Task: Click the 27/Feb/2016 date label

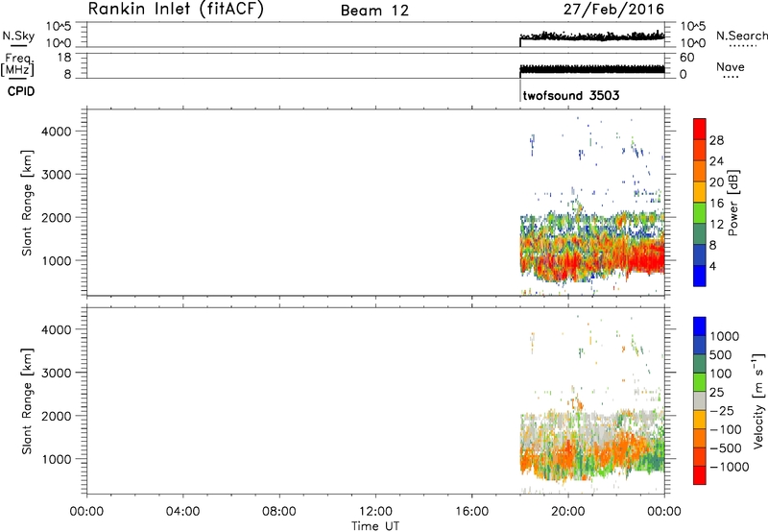Action: click(x=613, y=10)
